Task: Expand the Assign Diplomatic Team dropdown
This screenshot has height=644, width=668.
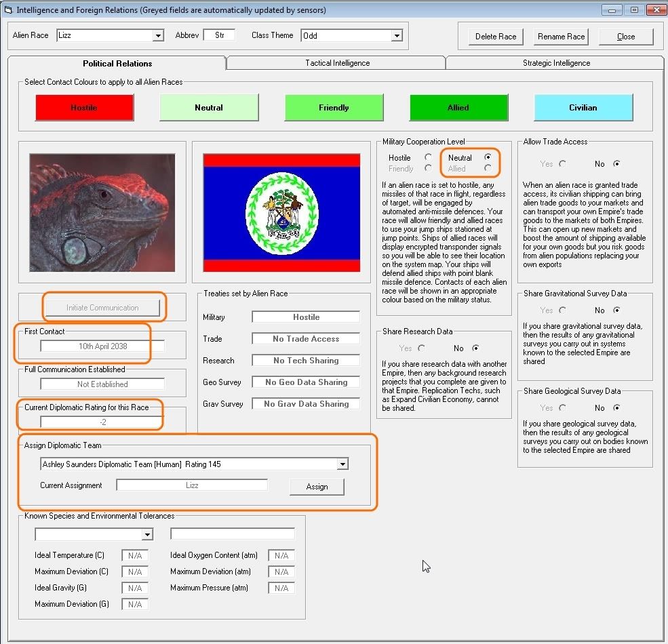Action: click(342, 464)
